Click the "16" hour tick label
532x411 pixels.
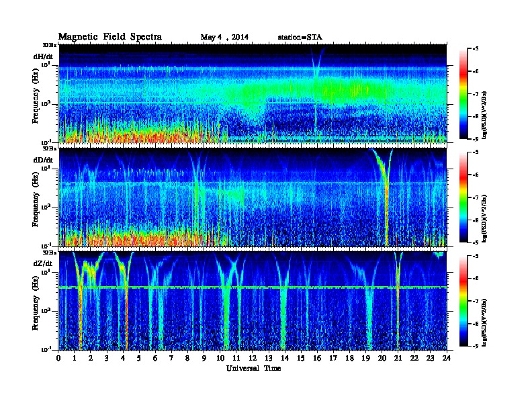click(317, 359)
